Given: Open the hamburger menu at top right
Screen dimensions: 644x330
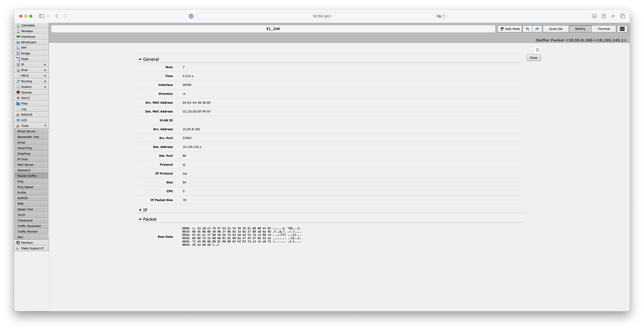Looking at the screenshot, I should click(622, 29).
